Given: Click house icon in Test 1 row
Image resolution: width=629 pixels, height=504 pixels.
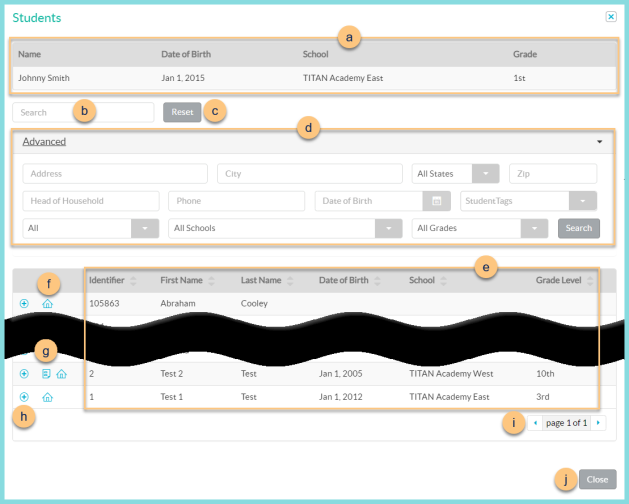Looking at the screenshot, I should tap(47, 397).
